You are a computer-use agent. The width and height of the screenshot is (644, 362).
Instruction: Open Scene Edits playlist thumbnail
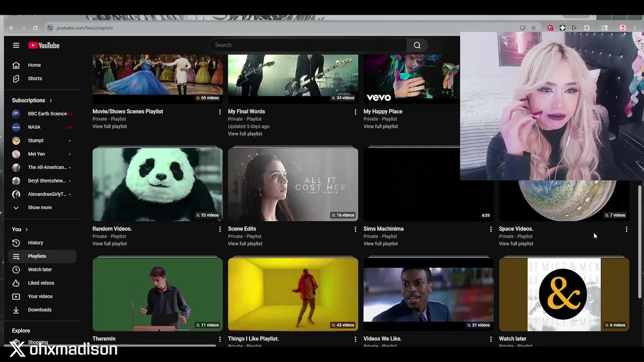click(x=293, y=185)
